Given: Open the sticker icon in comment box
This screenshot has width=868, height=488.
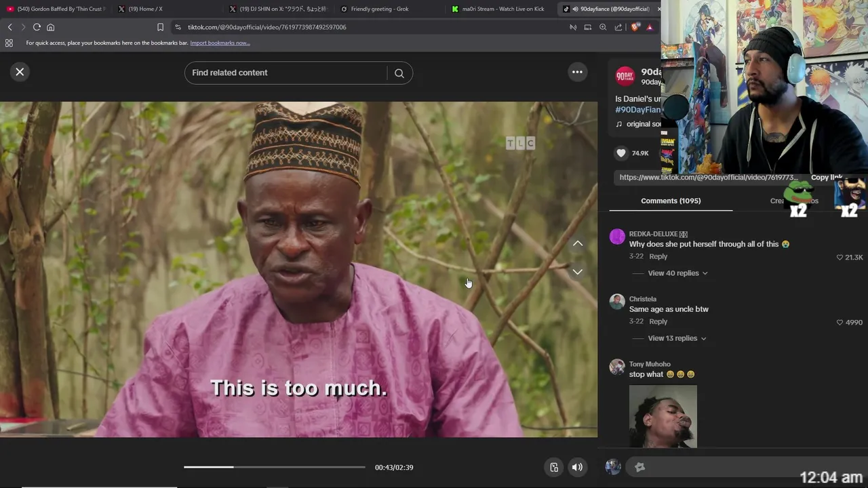Looking at the screenshot, I should click(x=639, y=467).
